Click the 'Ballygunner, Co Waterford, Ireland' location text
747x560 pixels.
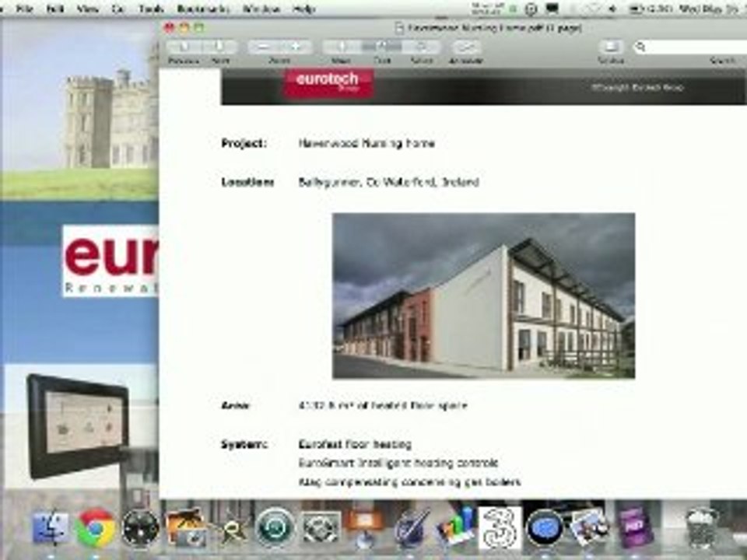[x=389, y=182]
